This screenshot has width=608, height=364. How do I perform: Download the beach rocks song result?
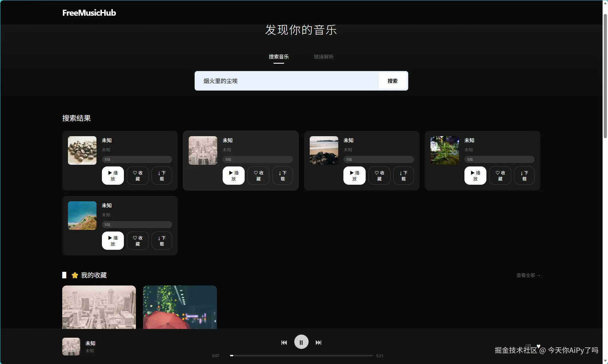(x=403, y=176)
